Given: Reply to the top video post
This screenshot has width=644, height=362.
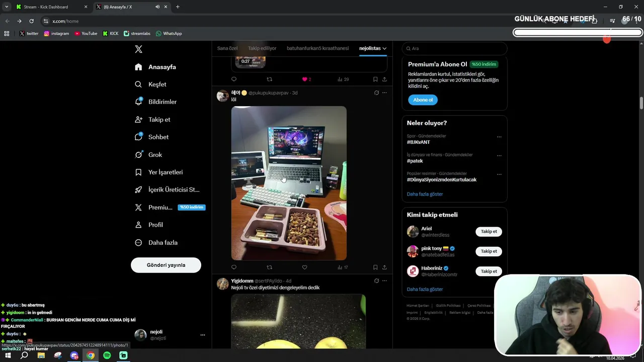Looking at the screenshot, I should (x=234, y=79).
